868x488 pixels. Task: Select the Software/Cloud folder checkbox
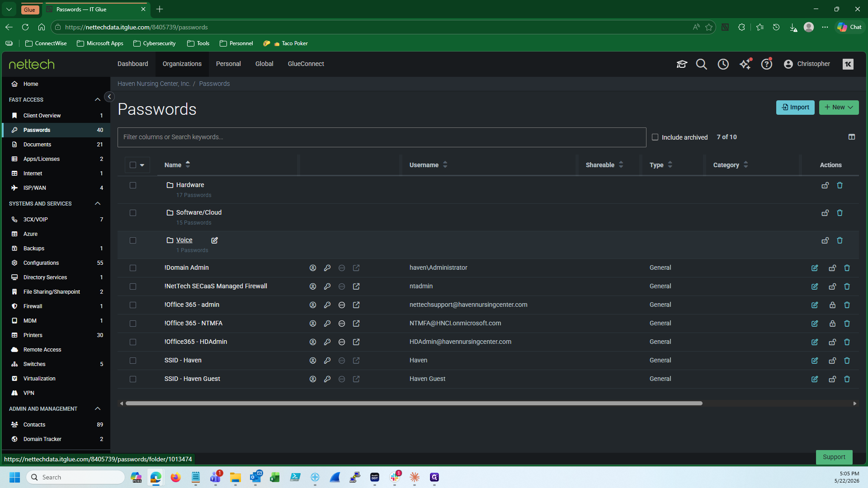click(x=133, y=213)
